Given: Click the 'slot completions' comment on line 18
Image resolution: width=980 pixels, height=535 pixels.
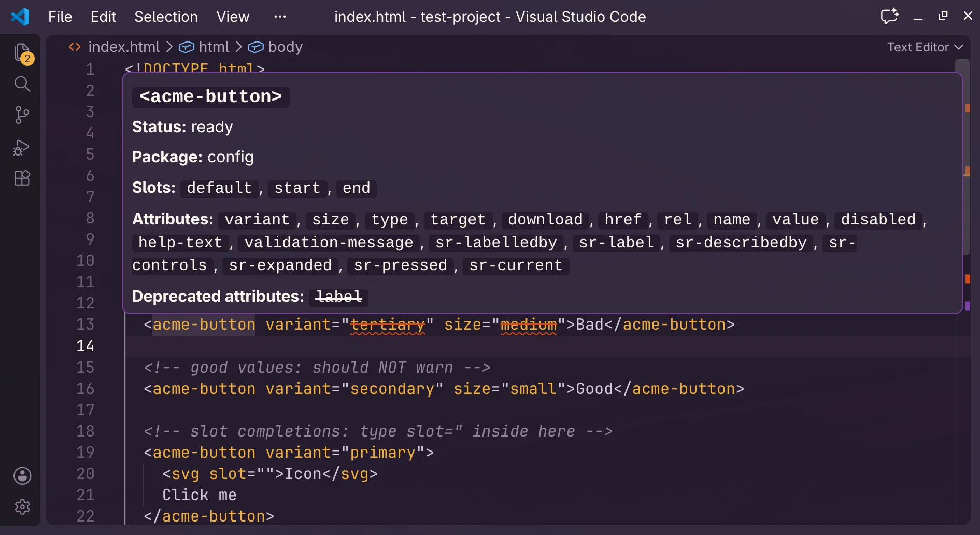Looking at the screenshot, I should (x=378, y=431).
